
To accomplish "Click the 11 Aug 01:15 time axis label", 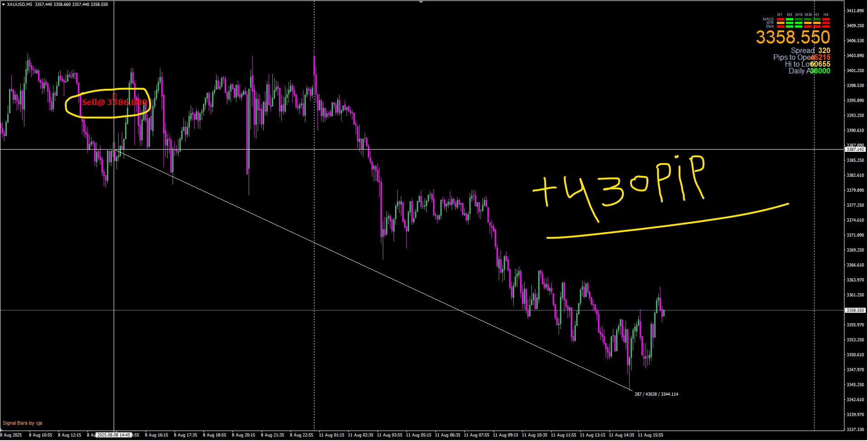I will pos(331,435).
